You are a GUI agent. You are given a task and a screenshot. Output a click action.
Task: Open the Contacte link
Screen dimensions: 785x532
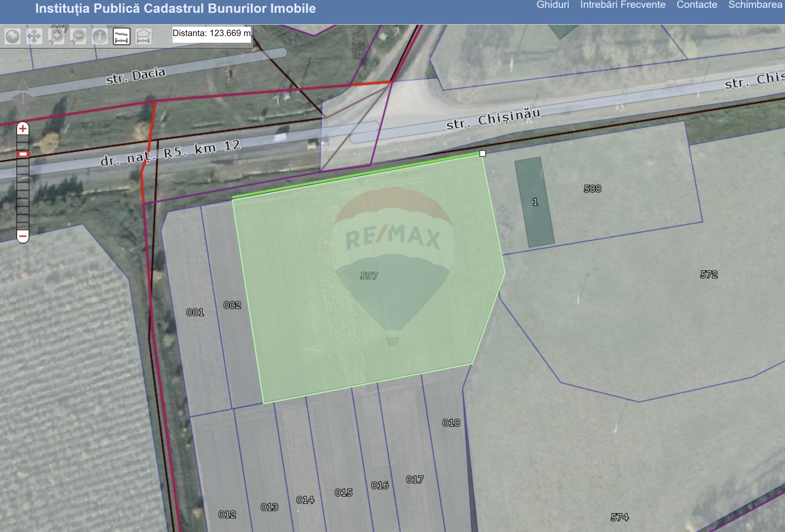tap(697, 5)
